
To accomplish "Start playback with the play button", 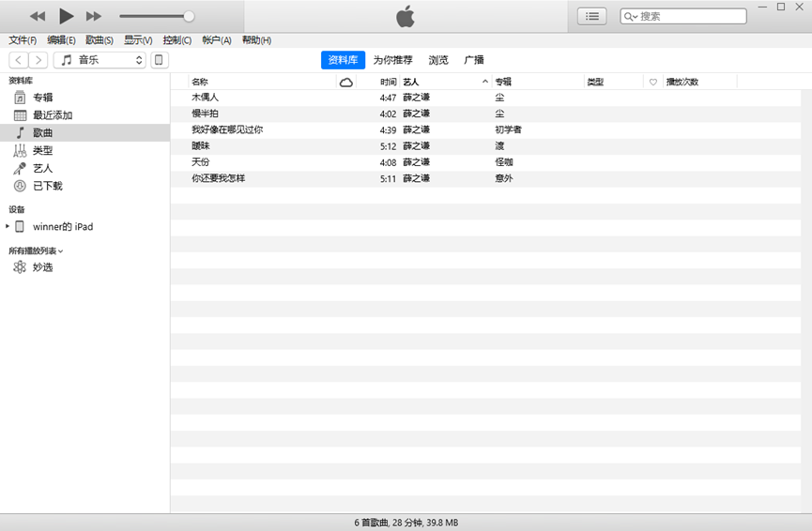I will pos(66,17).
